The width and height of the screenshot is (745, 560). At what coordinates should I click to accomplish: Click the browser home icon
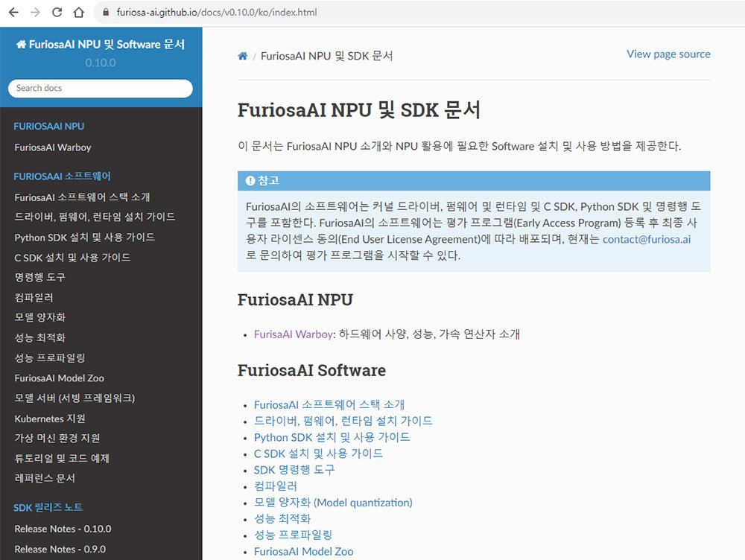[x=77, y=11]
